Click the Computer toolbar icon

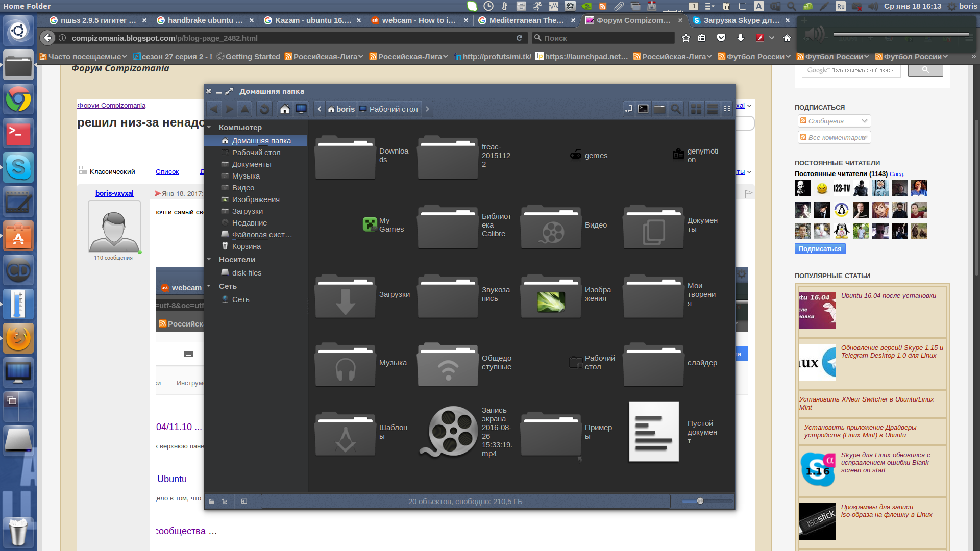(301, 109)
